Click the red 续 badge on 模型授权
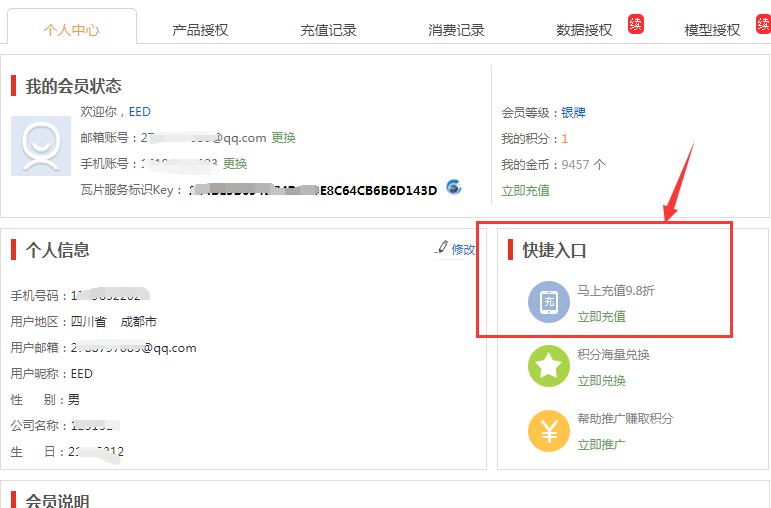Viewport: 771px width, 508px height. point(763,24)
